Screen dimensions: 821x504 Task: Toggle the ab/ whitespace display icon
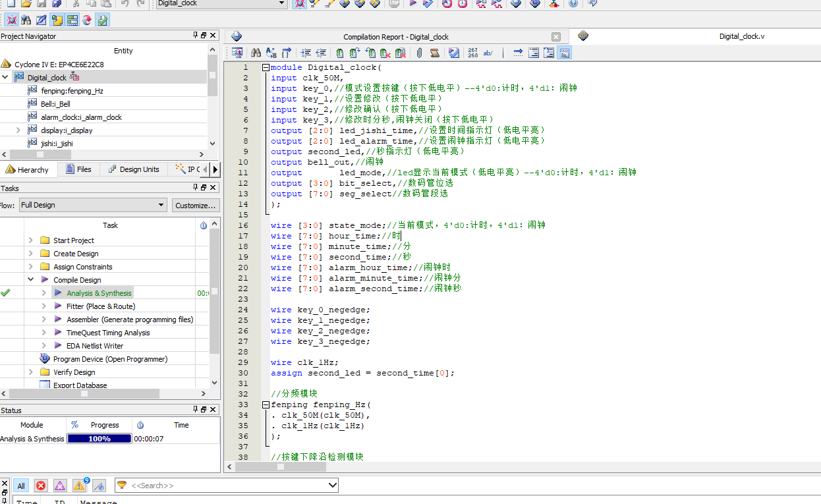[x=488, y=53]
